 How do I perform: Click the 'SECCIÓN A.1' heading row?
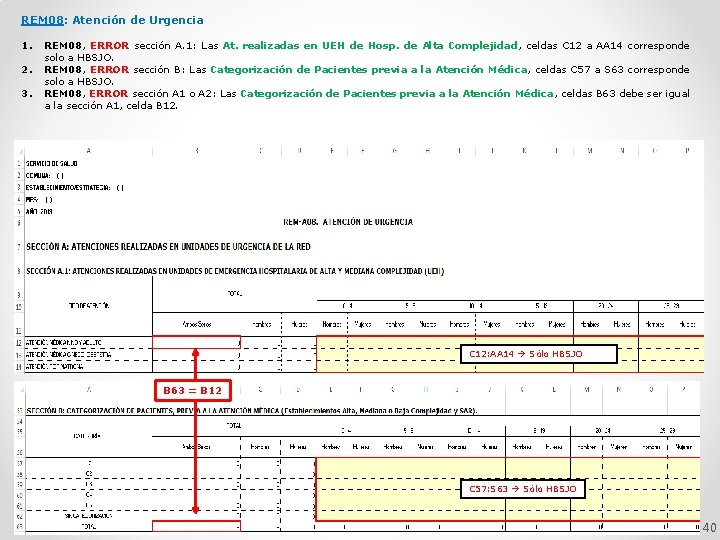point(235,271)
